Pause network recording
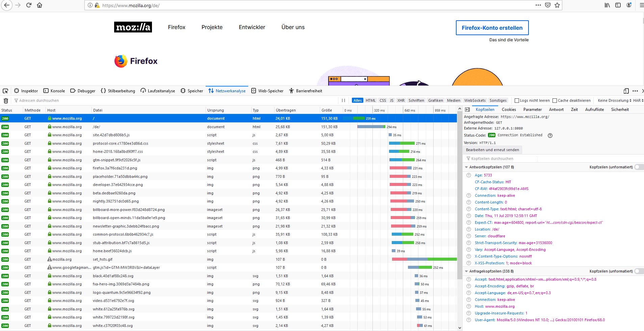644x331 pixels. [343, 100]
